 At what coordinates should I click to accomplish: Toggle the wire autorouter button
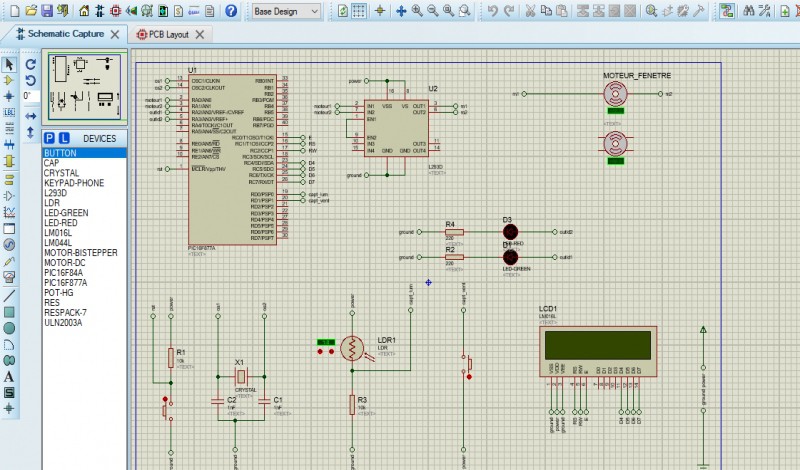tap(727, 11)
